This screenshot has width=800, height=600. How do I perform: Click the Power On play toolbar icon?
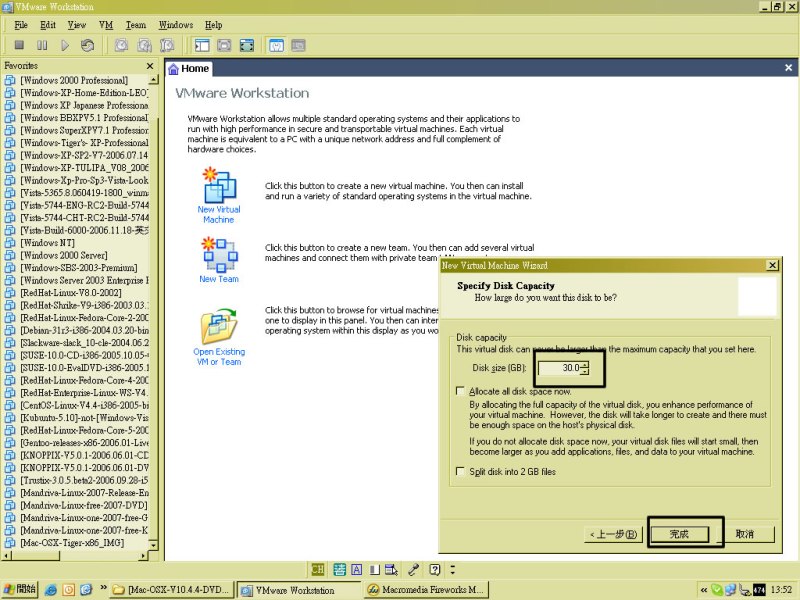pos(65,45)
